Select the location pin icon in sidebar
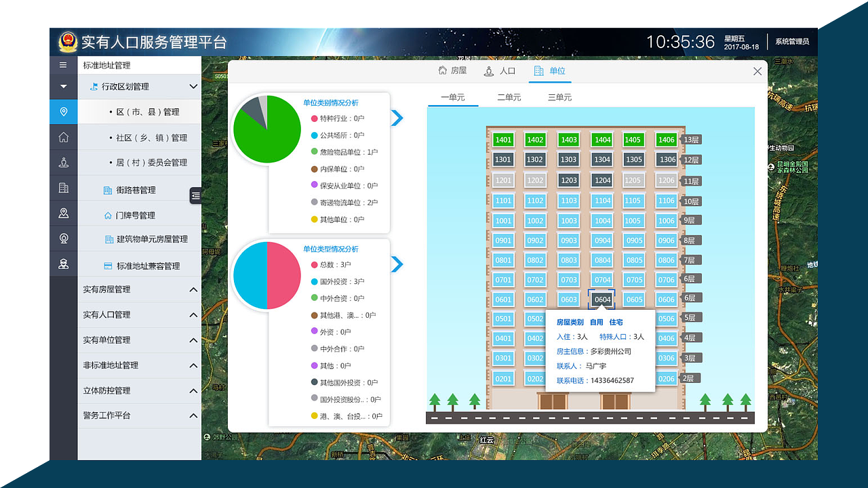Viewport: 868px width, 488px height. (62, 112)
